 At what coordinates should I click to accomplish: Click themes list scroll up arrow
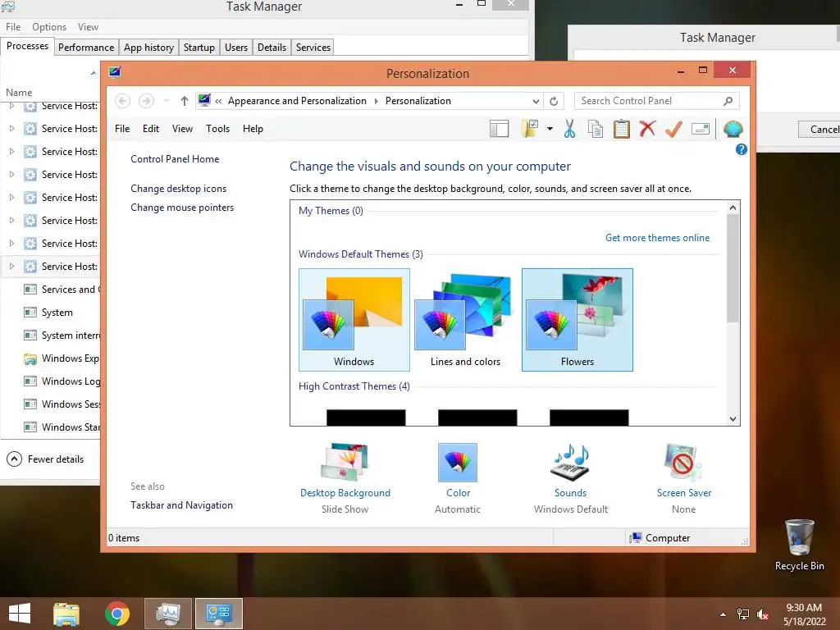click(x=733, y=208)
